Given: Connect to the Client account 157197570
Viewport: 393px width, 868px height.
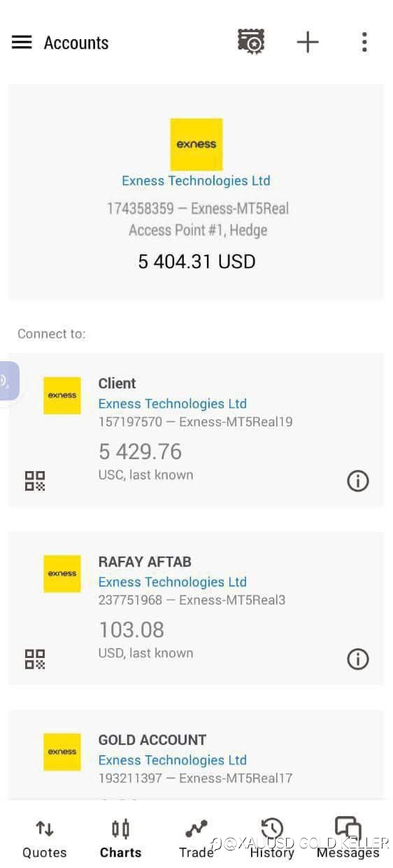Looking at the screenshot, I should pyautogui.click(x=196, y=430).
